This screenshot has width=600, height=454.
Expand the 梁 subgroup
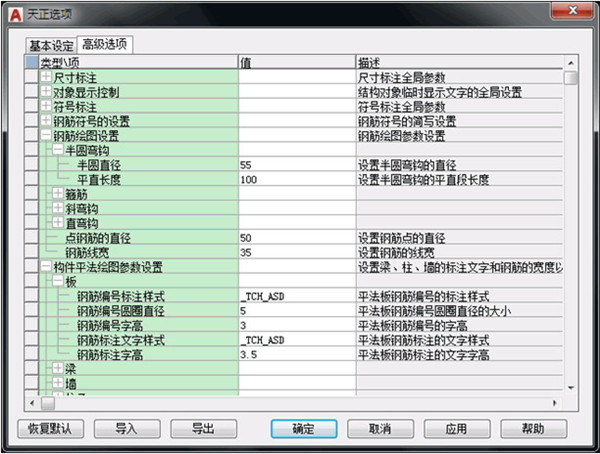pyautogui.click(x=58, y=369)
